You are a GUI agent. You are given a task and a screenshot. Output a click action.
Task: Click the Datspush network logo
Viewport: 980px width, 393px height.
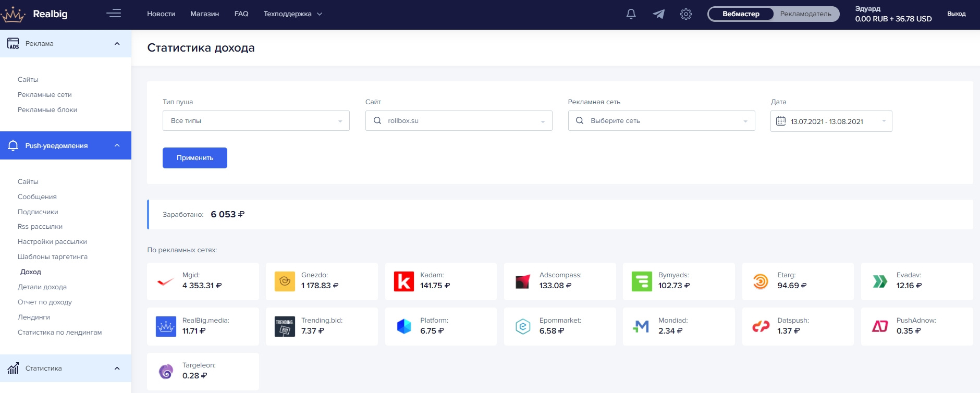tap(761, 327)
